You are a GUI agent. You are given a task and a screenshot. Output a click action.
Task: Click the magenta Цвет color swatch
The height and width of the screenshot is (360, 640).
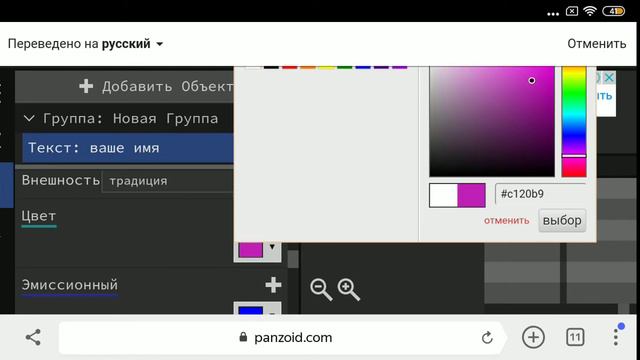(x=251, y=250)
